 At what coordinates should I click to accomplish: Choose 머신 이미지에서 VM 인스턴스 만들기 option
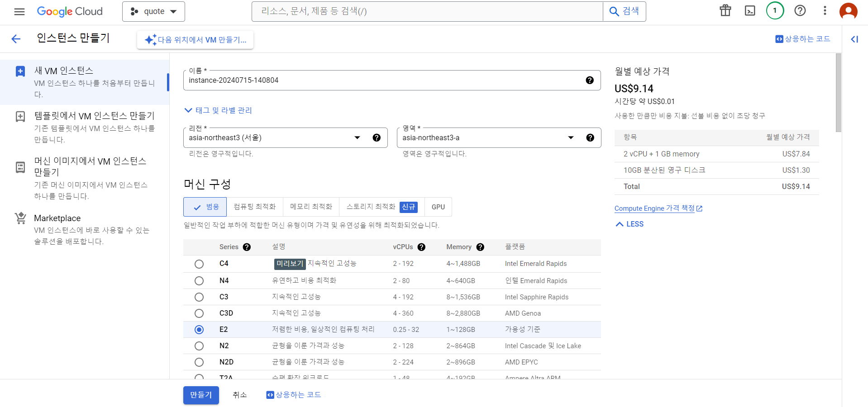pos(85,178)
